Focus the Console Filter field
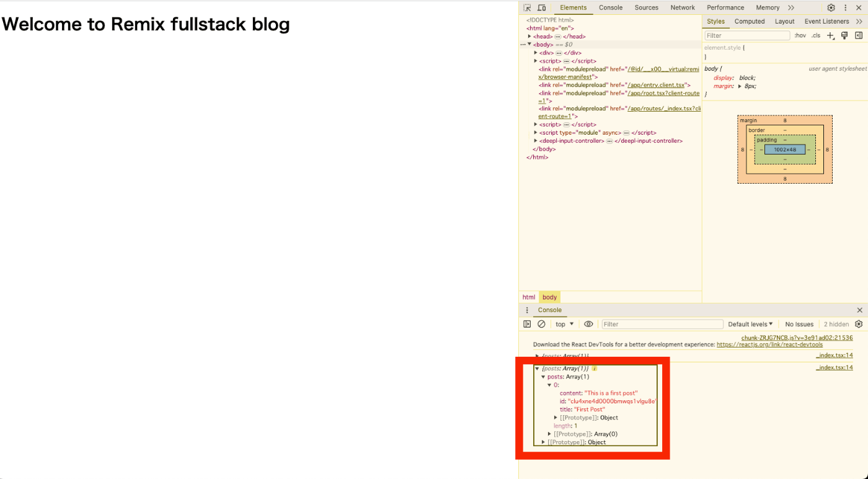 click(662, 324)
